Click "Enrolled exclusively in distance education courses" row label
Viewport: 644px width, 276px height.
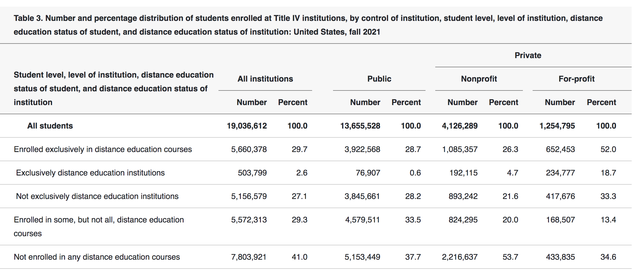point(103,149)
